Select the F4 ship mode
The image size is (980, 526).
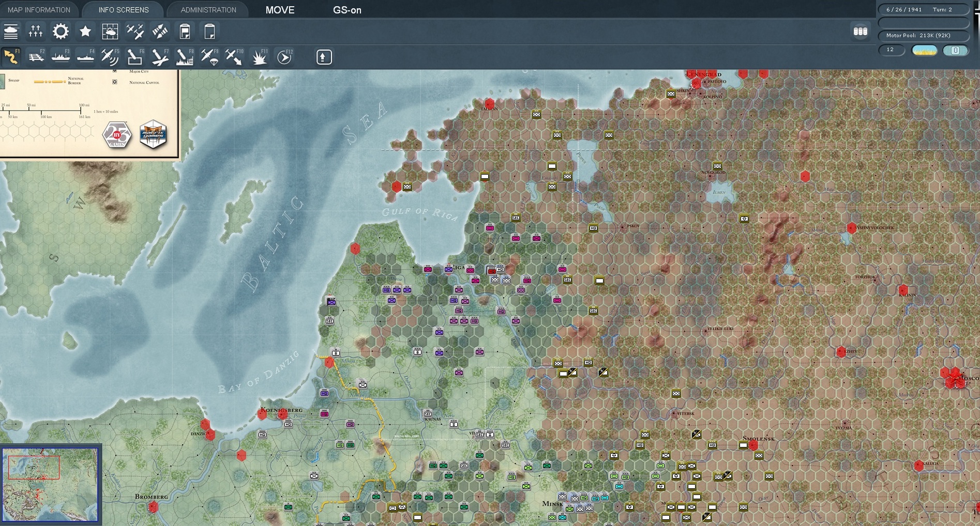pos(85,57)
